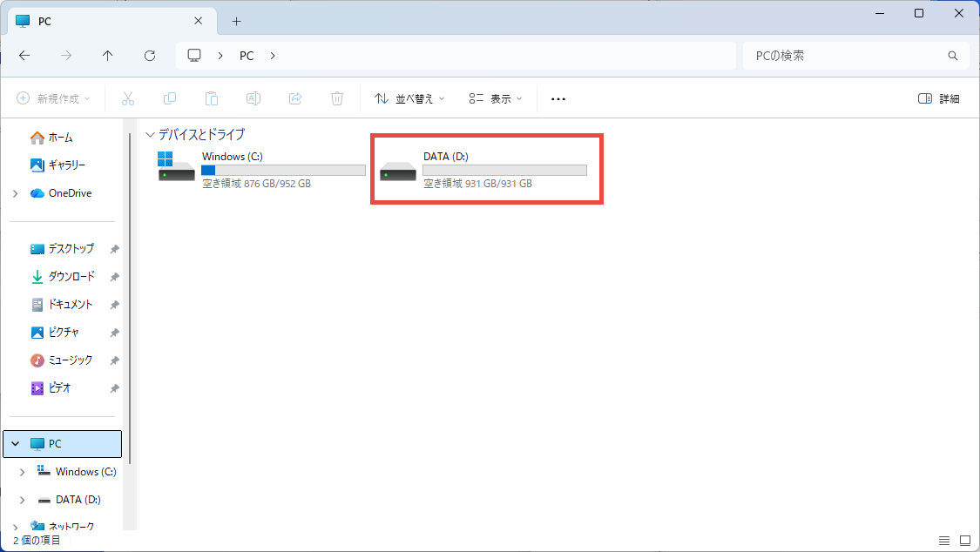This screenshot has width=980, height=552.
Task: Click the search magnifier icon
Action: point(952,56)
